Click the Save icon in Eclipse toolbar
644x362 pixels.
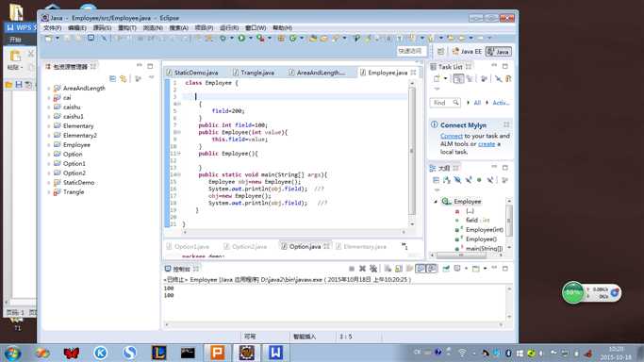[x=67, y=38]
